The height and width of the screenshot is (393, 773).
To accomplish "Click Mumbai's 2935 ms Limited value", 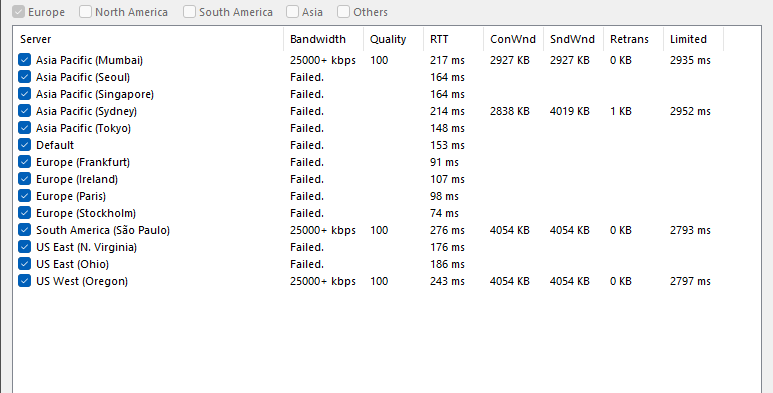I will click(x=690, y=60).
